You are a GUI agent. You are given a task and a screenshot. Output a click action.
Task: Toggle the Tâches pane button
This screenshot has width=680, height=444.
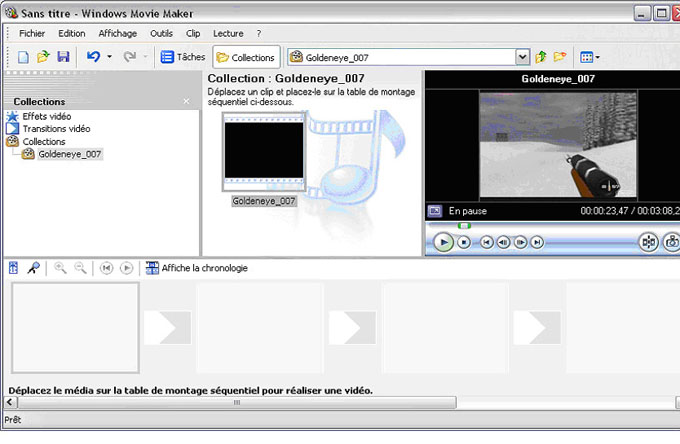coord(183,57)
